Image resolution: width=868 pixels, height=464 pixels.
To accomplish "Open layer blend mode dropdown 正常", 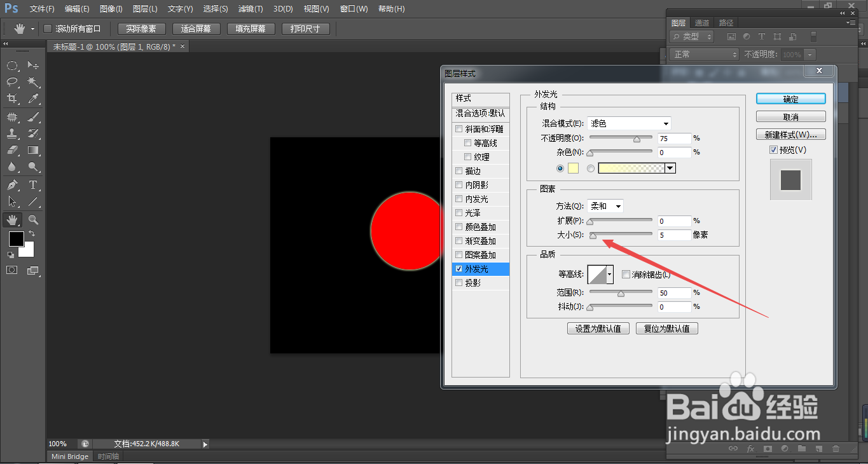I will pos(704,55).
